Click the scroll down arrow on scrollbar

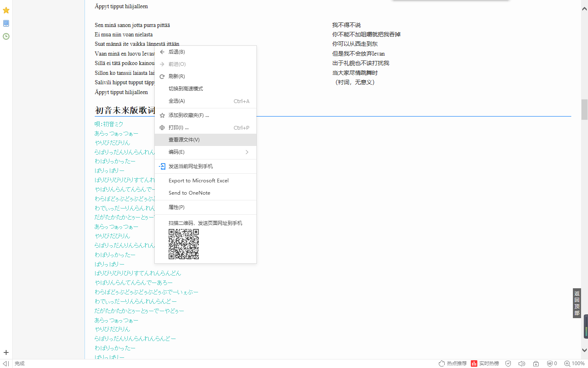click(584, 350)
